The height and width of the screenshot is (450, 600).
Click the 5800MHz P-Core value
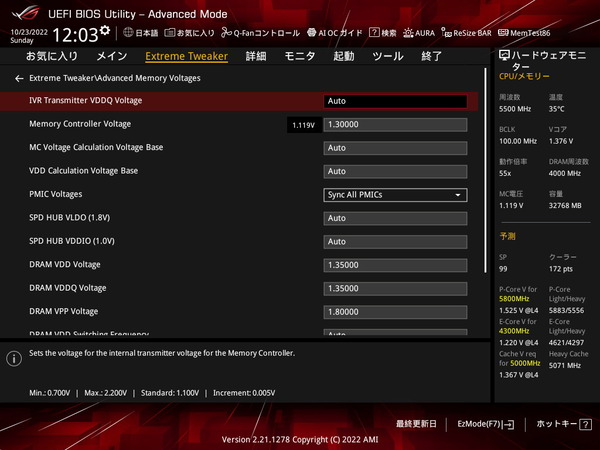coord(514,299)
